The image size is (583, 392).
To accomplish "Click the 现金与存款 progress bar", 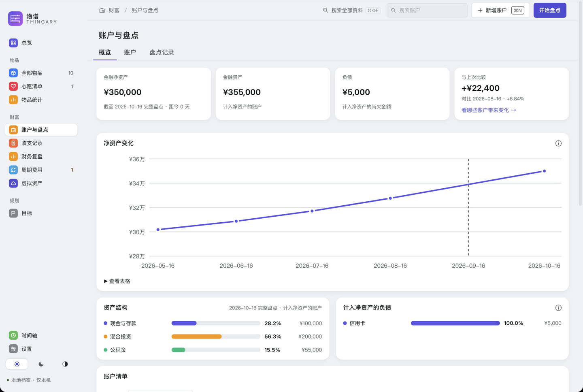I will tap(216, 323).
